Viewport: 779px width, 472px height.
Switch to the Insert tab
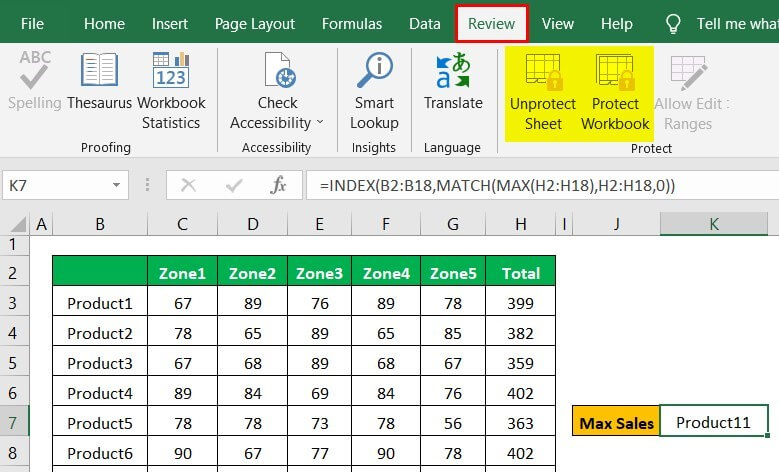pyautogui.click(x=169, y=24)
